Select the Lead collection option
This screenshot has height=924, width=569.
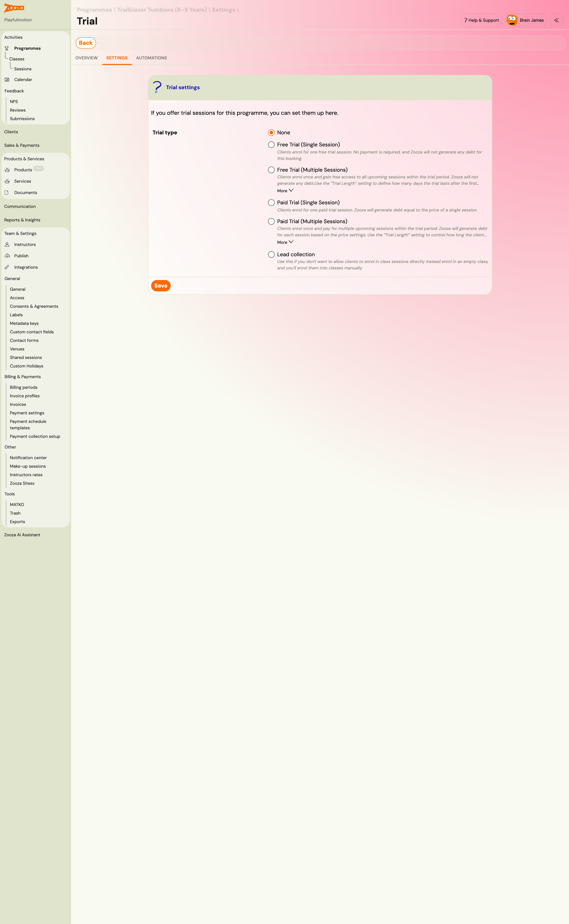click(x=271, y=255)
